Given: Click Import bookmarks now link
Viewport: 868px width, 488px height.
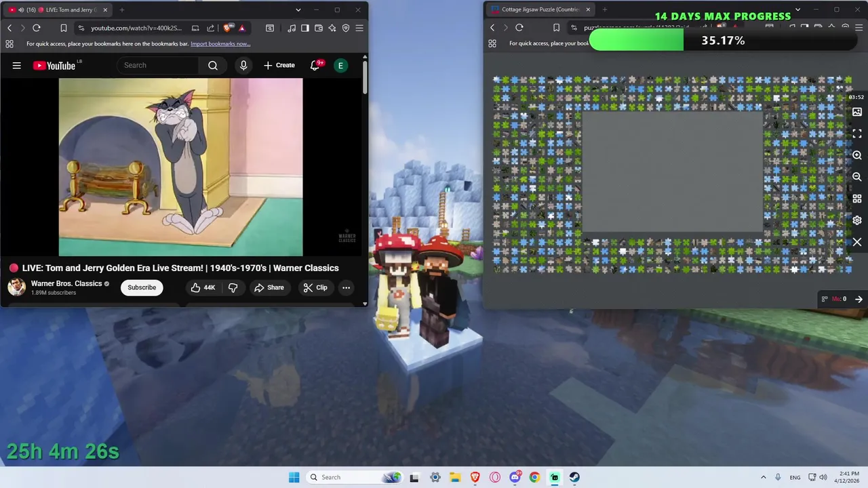Looking at the screenshot, I should pyautogui.click(x=220, y=44).
